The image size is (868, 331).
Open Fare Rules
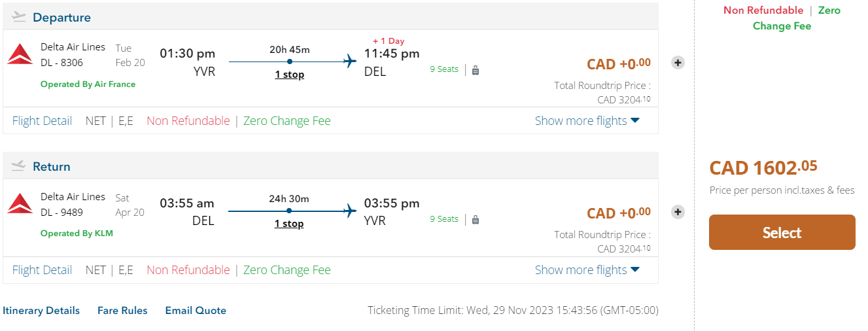(122, 311)
